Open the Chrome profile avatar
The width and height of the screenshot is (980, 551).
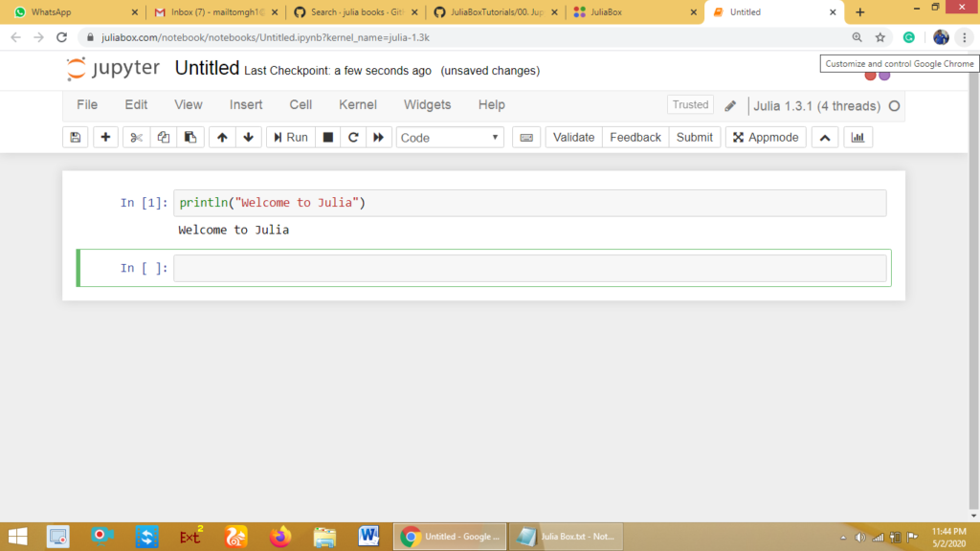point(941,37)
